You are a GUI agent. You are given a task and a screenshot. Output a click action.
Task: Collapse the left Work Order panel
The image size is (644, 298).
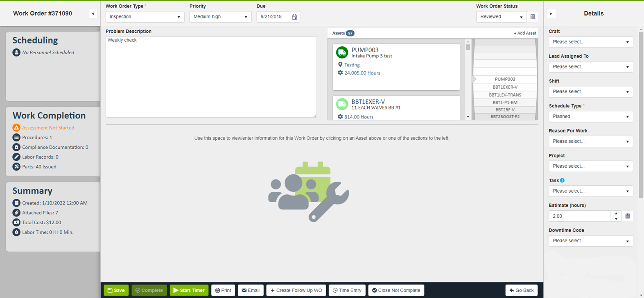pos(93,14)
